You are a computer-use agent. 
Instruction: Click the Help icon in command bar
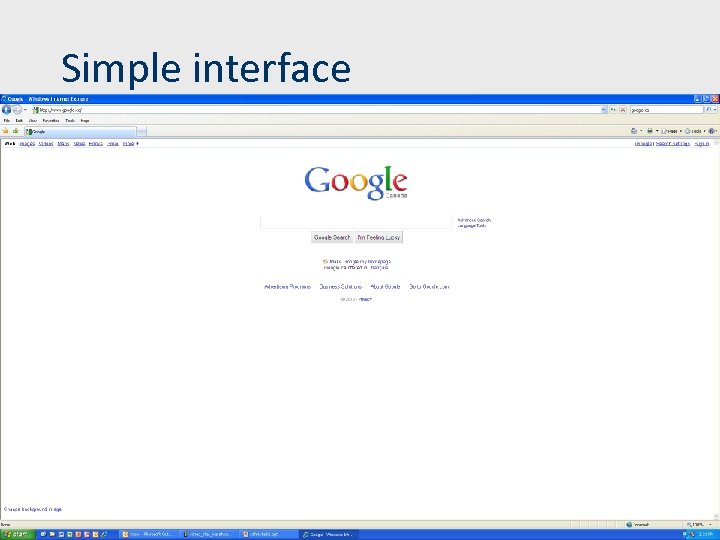[x=711, y=131]
